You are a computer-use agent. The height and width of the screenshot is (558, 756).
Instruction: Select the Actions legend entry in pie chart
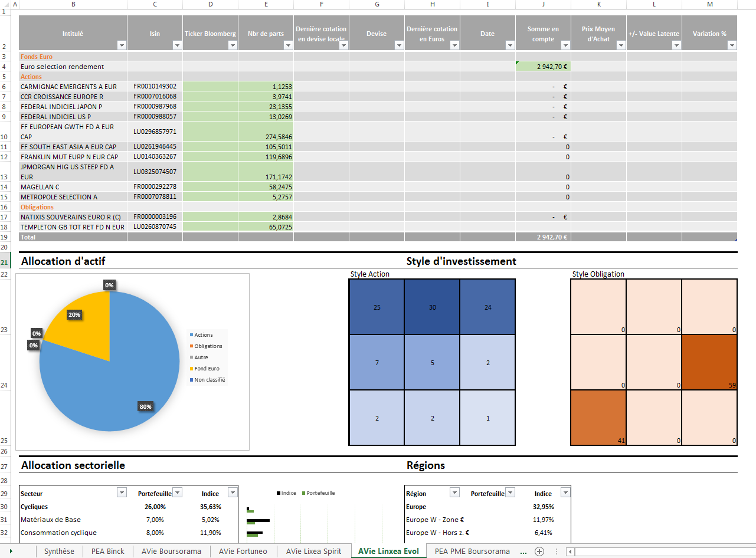(201, 335)
